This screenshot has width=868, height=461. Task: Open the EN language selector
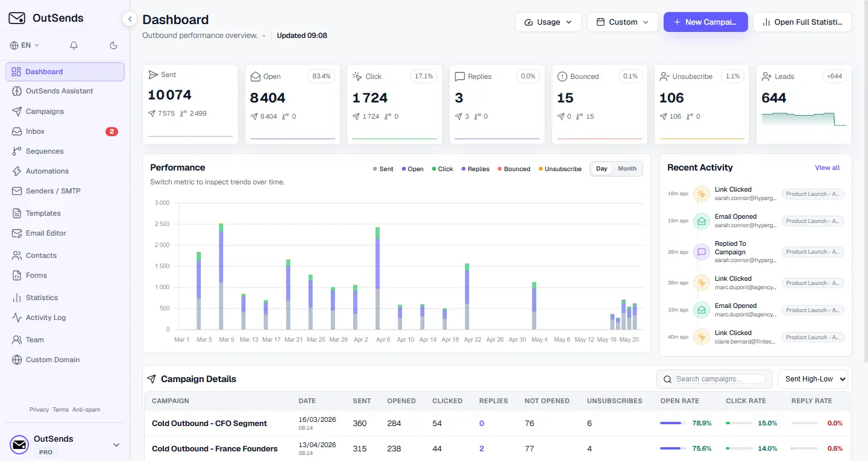25,45
